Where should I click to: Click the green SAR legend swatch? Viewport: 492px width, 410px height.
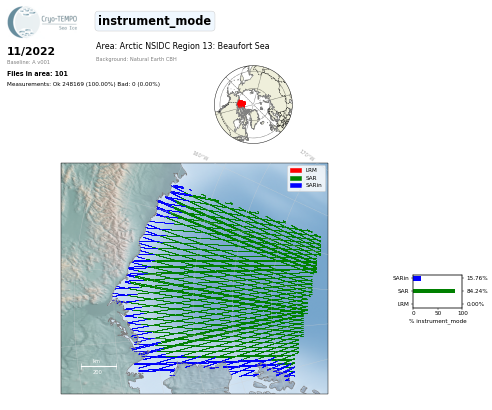point(296,178)
